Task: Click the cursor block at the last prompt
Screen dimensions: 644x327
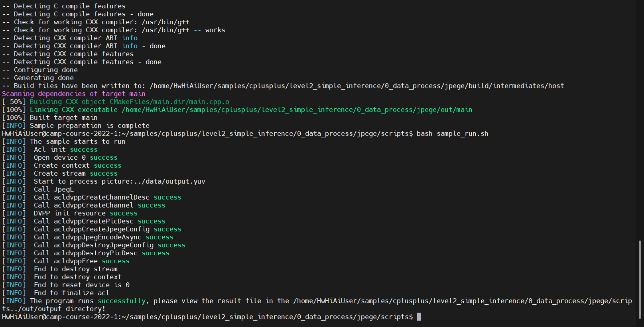Action: tap(419, 317)
